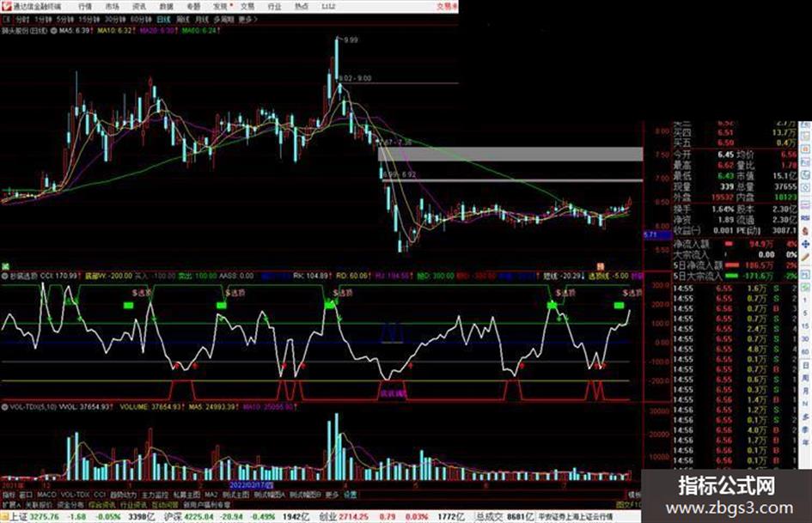Switch chart to 5分钟 period

(x=64, y=19)
